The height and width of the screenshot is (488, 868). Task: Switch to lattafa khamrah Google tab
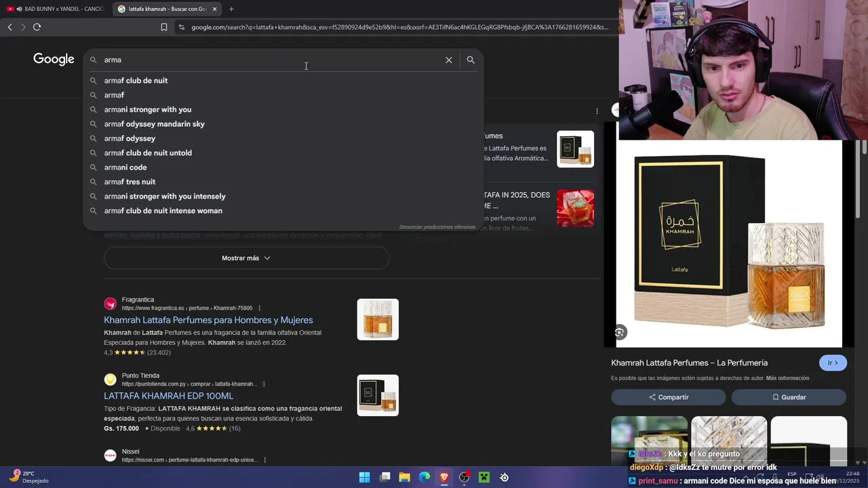click(167, 9)
